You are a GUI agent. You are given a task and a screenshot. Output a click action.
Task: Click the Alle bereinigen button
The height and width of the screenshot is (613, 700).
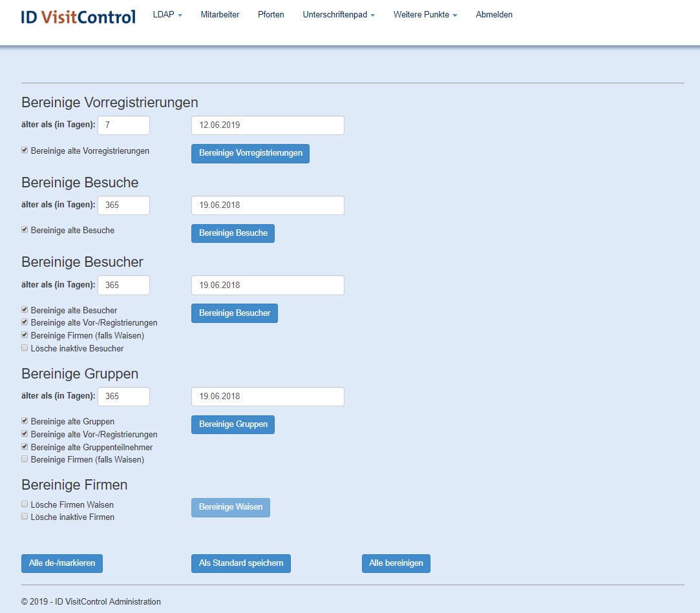click(396, 563)
